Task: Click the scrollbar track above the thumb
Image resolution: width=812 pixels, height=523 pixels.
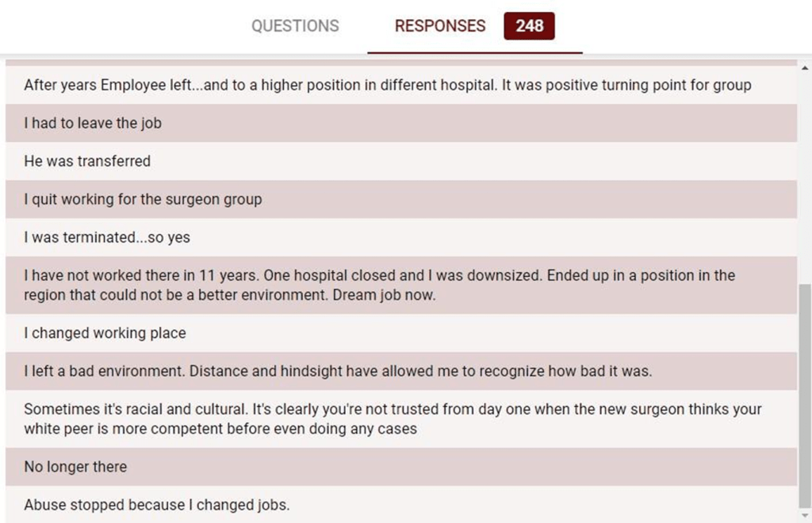Action: tap(805, 175)
